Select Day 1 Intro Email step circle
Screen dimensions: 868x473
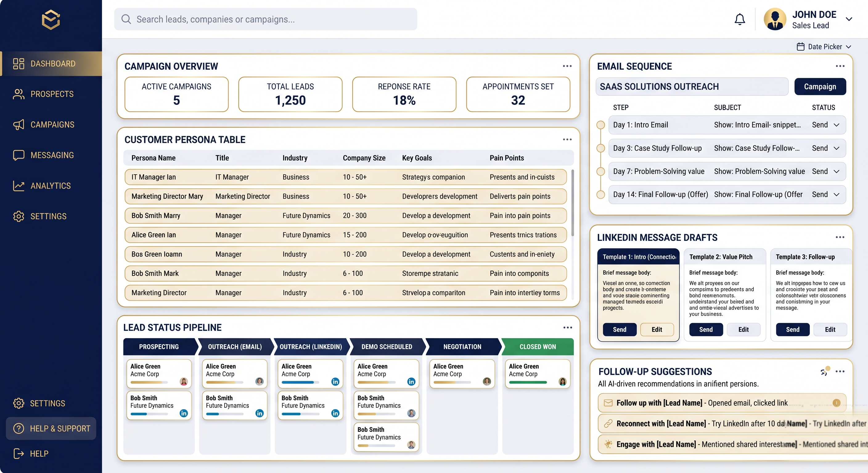pos(600,125)
